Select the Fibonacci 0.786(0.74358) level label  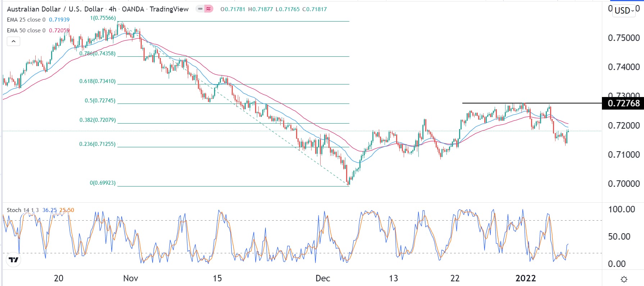[x=97, y=53]
